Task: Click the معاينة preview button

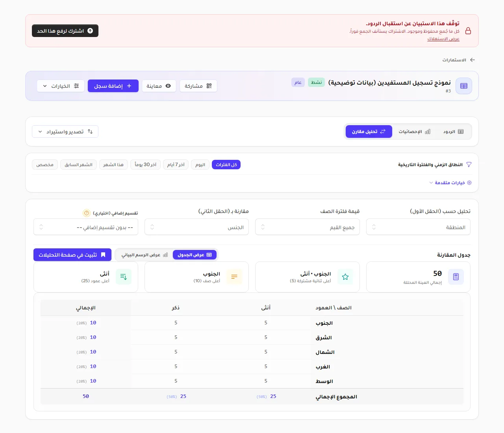Action: tap(159, 86)
